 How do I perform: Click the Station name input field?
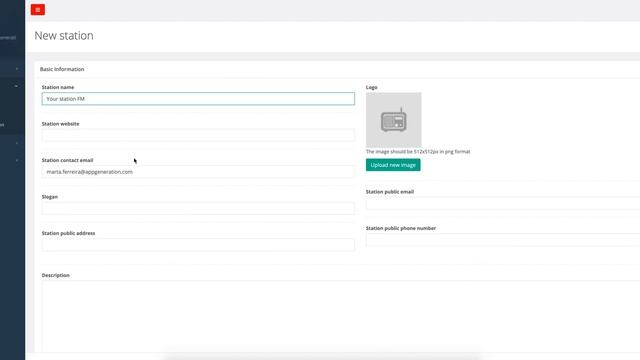(198, 99)
